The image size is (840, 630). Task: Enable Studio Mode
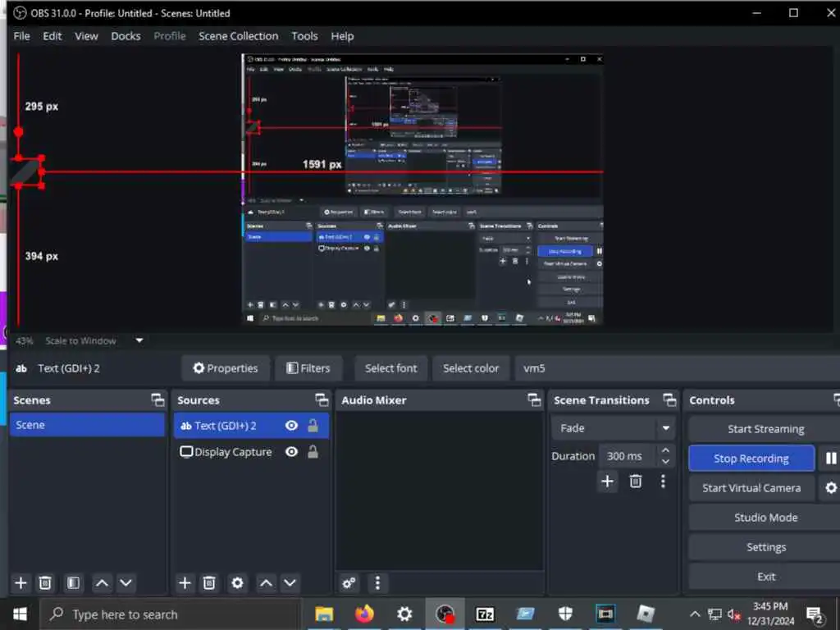point(765,518)
